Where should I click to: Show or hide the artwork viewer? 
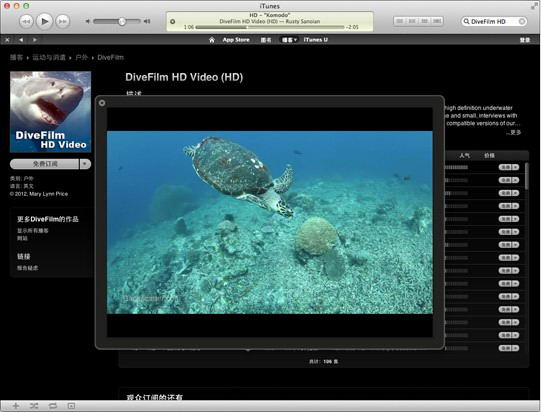pyautogui.click(x=71, y=406)
